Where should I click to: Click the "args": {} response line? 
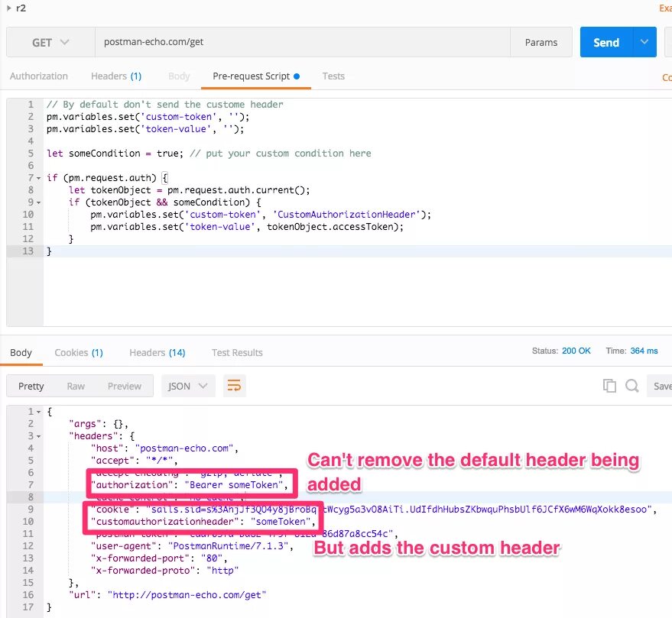click(99, 424)
